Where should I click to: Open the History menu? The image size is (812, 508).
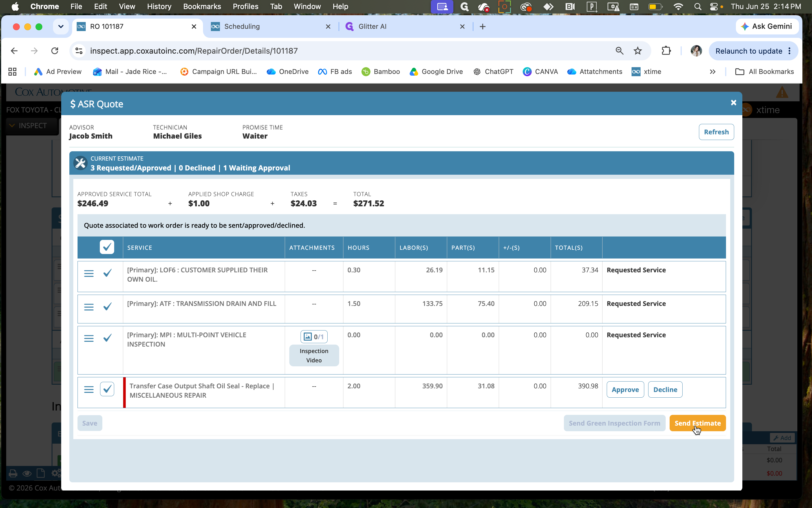(159, 7)
